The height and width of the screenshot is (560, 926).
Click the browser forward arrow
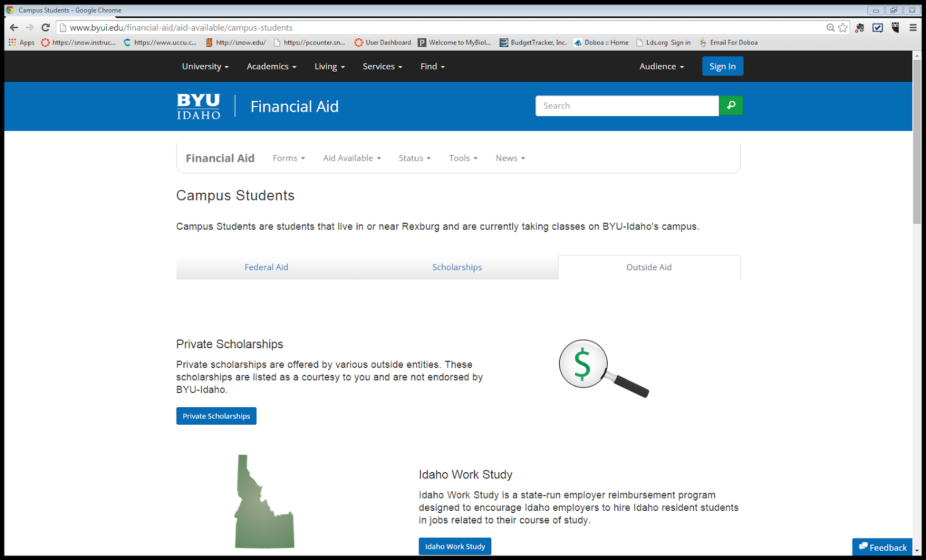(x=30, y=27)
